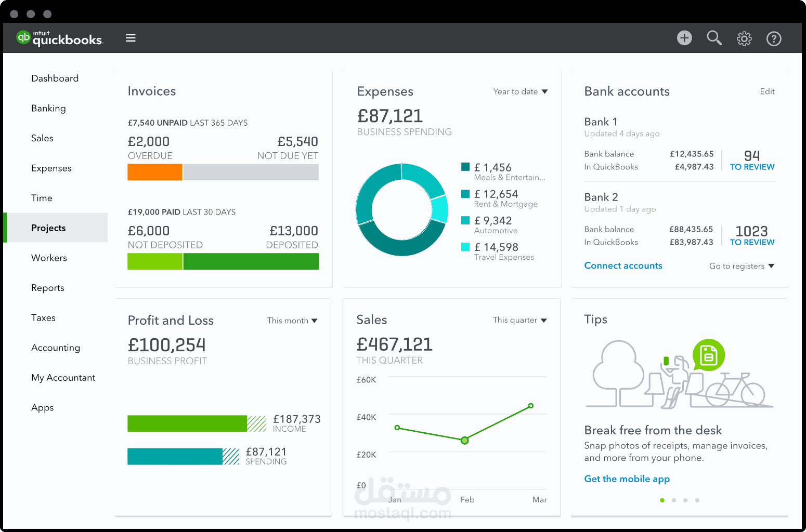Open the Reports section
806x532 pixels.
47,287
